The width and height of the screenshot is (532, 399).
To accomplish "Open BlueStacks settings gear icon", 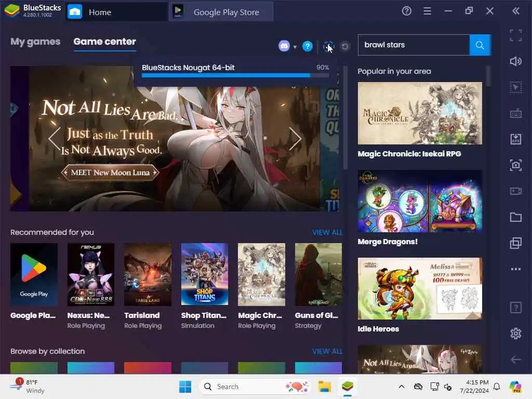I will point(516,334).
